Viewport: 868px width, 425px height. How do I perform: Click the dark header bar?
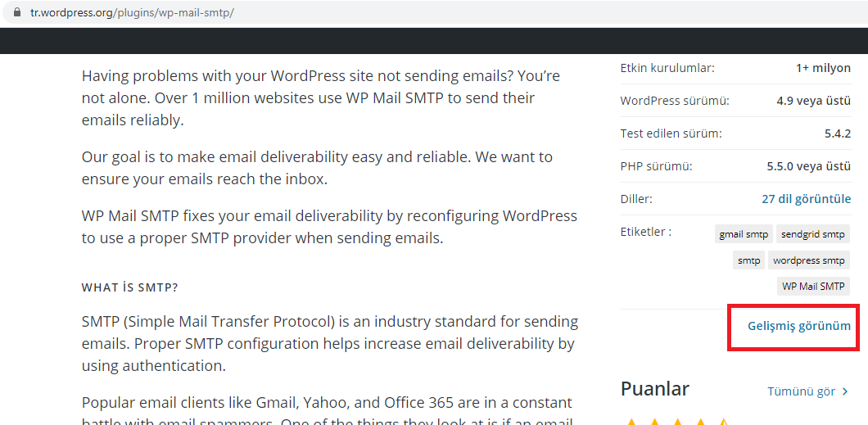pyautogui.click(x=434, y=40)
